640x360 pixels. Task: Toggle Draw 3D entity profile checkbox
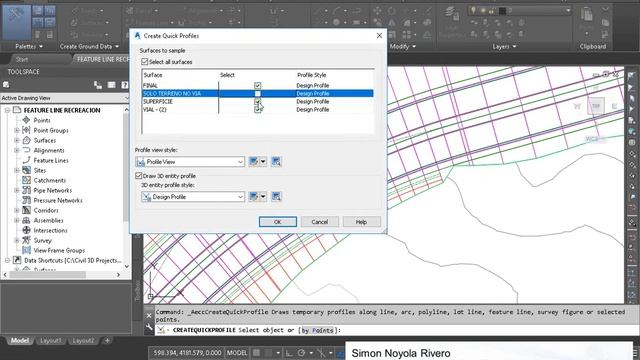coord(138,176)
